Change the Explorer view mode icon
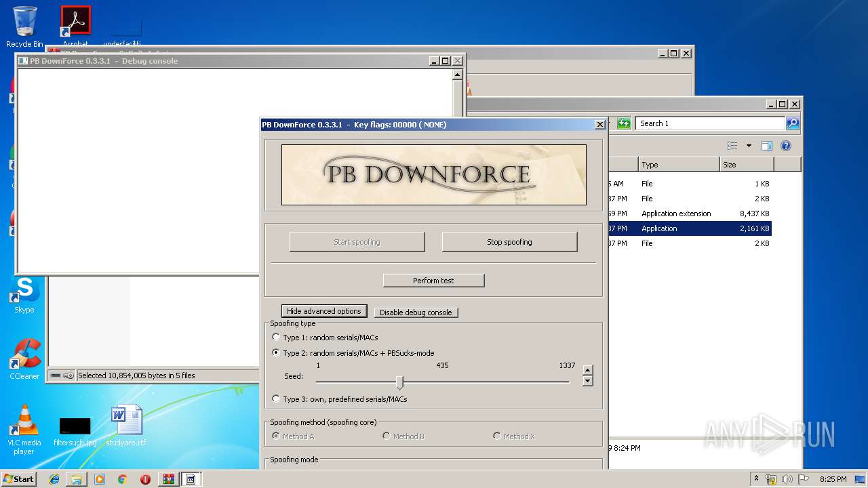Image resolution: width=868 pixels, height=488 pixels. 732,146
